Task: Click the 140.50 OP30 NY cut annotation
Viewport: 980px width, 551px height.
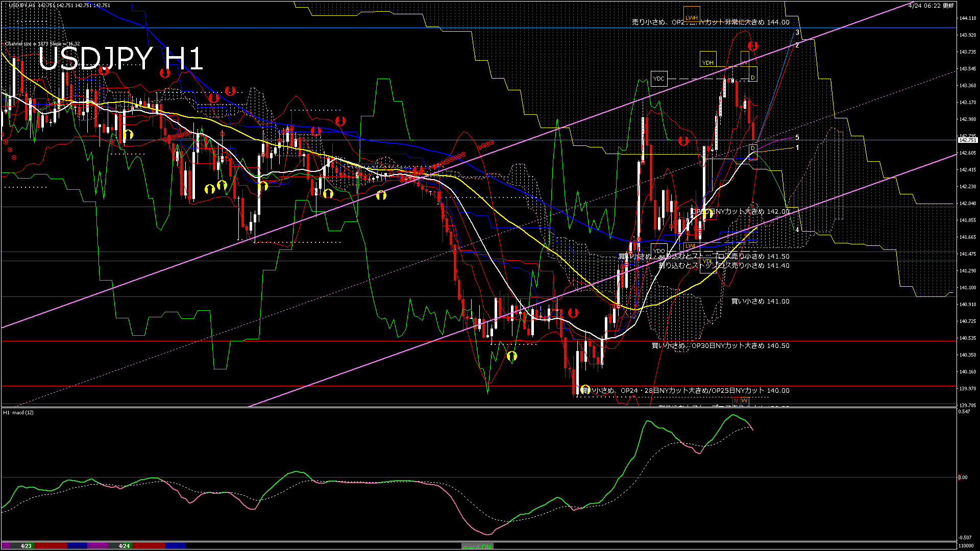Action: pos(720,346)
